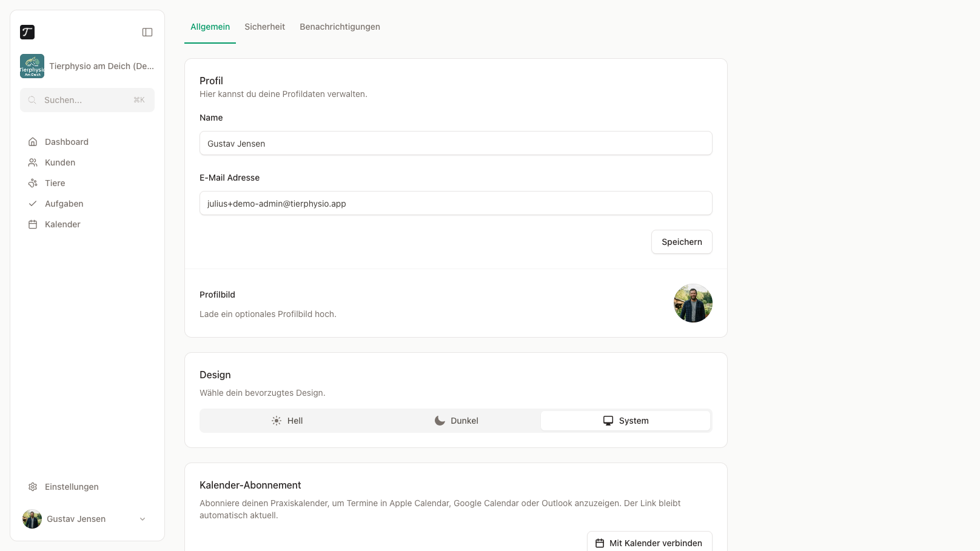This screenshot has height=551, width=980.
Task: Click the Kunden people icon
Action: pyautogui.click(x=33, y=162)
